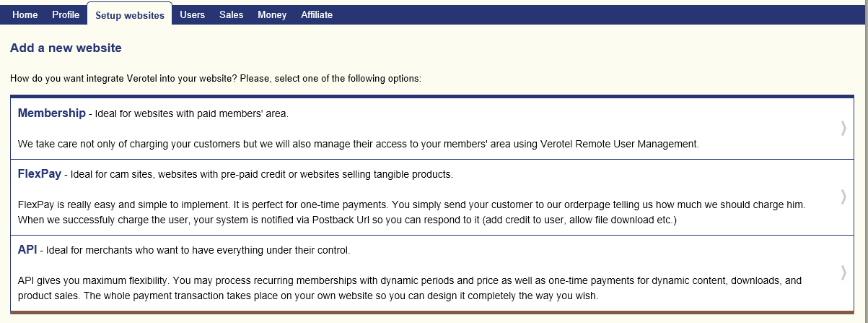
Task: Switch to the Money tab
Action: coord(272,14)
